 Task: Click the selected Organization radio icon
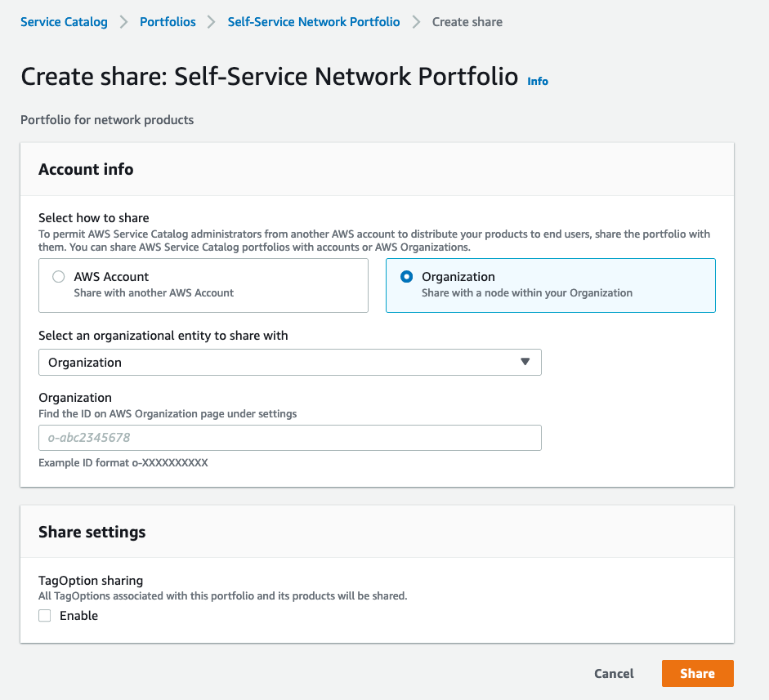tap(406, 277)
